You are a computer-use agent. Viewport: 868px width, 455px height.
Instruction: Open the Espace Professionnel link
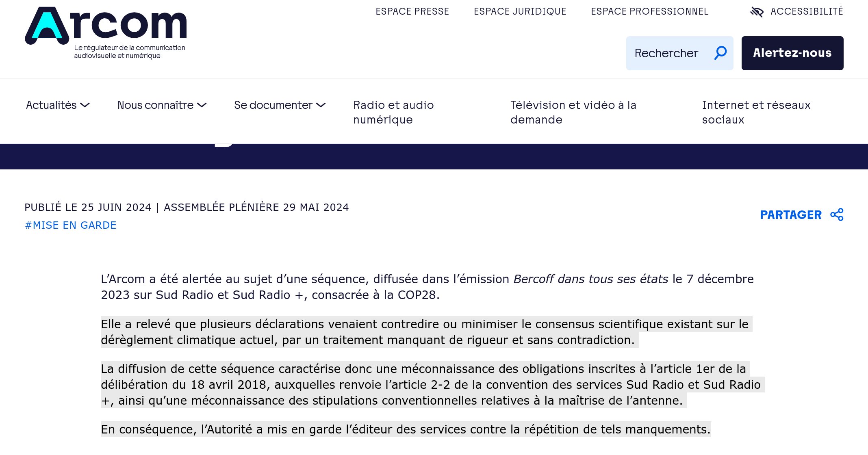point(649,11)
